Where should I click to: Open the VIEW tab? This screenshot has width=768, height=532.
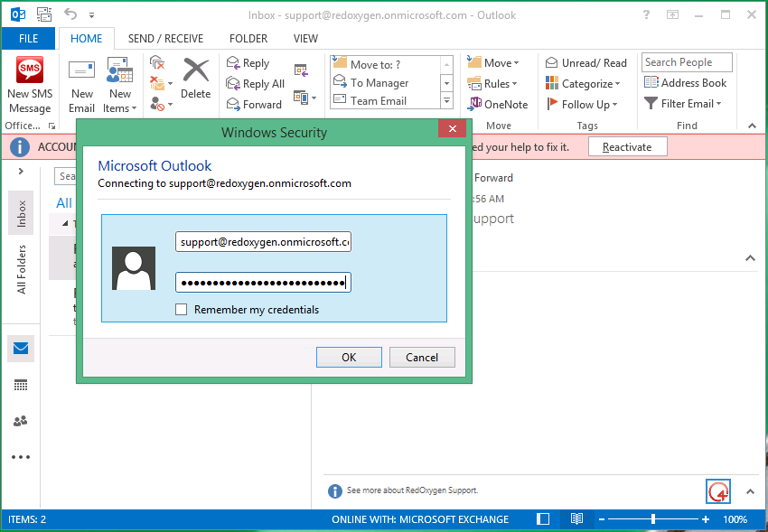(x=305, y=39)
